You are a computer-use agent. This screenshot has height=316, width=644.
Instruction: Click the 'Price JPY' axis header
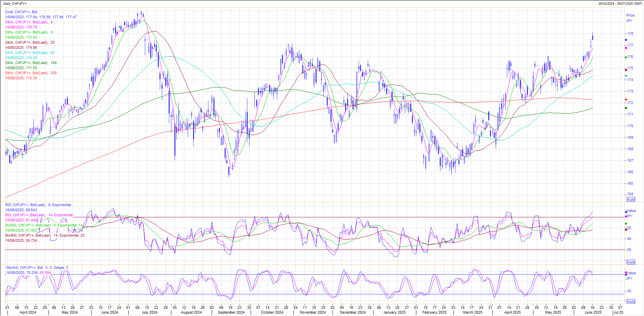[630, 18]
